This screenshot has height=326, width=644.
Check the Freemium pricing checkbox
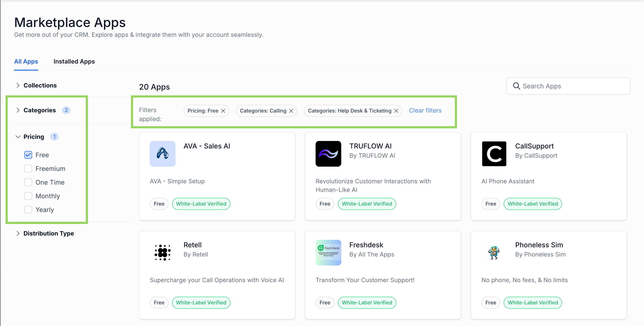click(28, 169)
